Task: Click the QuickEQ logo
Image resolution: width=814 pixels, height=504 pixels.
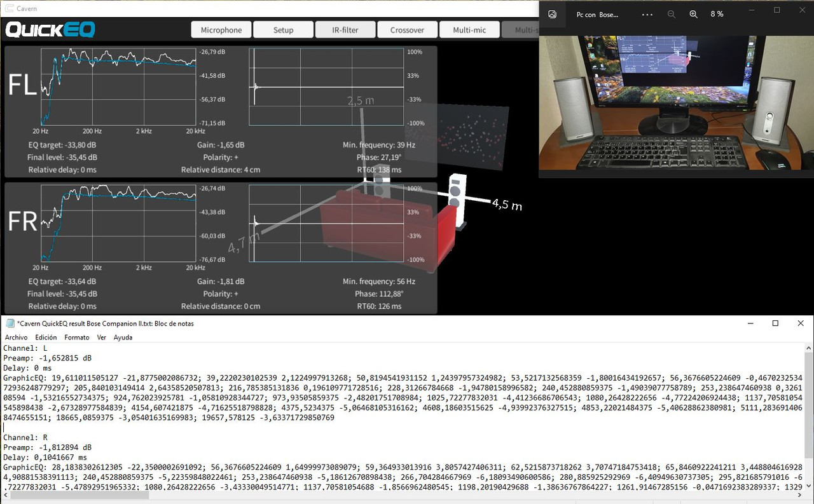Action: click(x=50, y=30)
